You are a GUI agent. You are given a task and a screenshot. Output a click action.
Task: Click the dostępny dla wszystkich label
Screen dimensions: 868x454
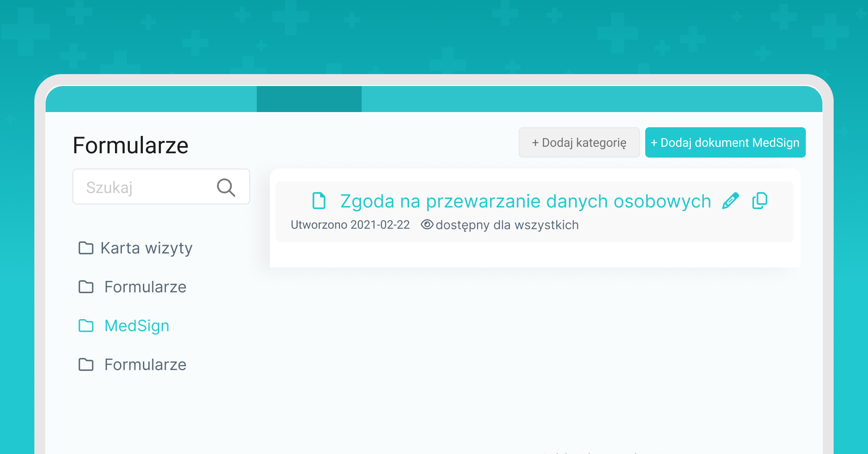507,225
